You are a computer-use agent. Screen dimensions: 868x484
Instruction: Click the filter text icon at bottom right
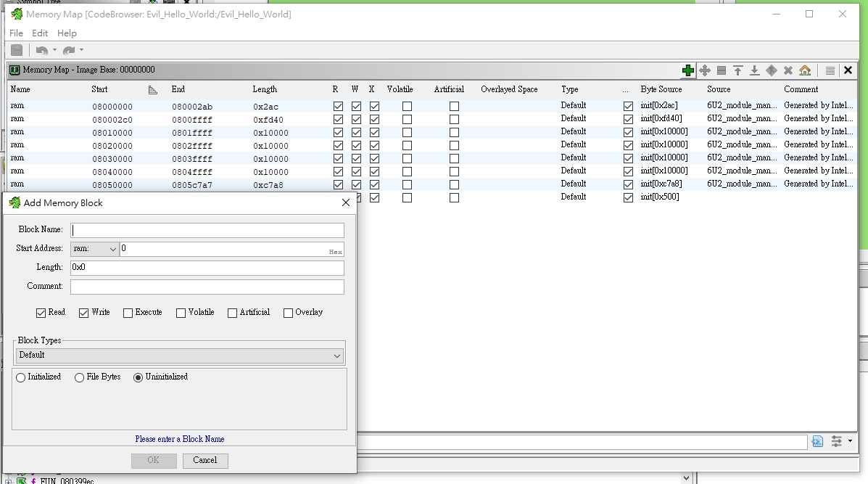818,441
